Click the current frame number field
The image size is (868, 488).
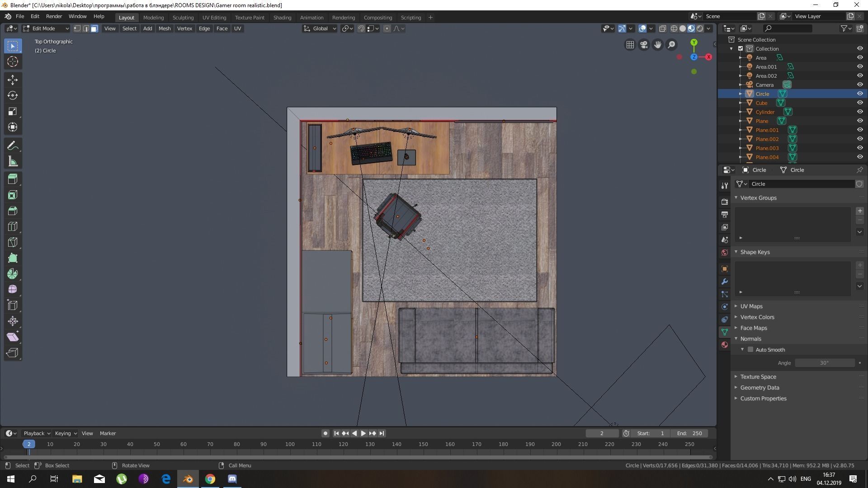tap(602, 433)
